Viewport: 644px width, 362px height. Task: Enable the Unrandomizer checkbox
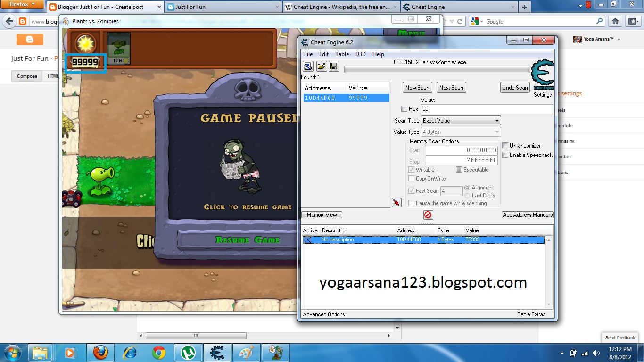[505, 146]
